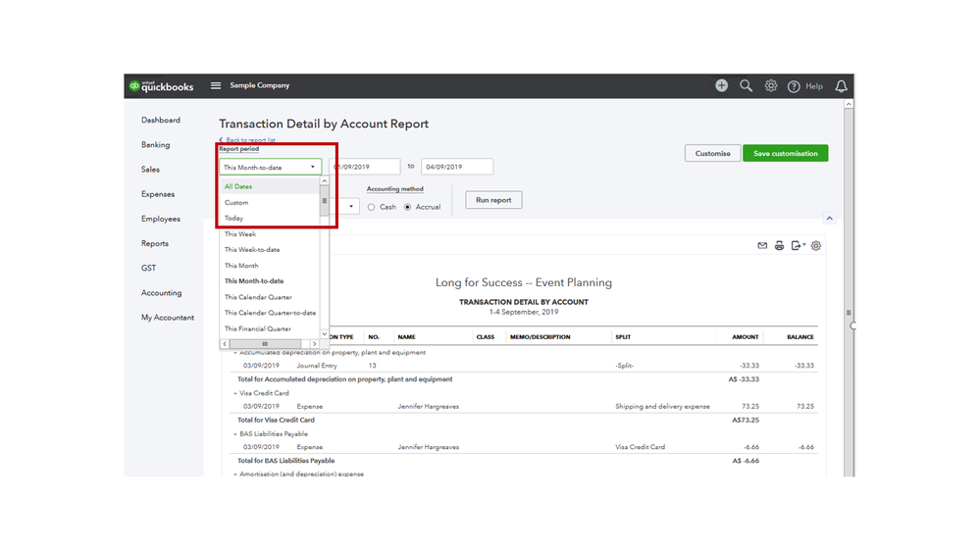
Task: Click the Run report button
Action: pyautogui.click(x=493, y=200)
